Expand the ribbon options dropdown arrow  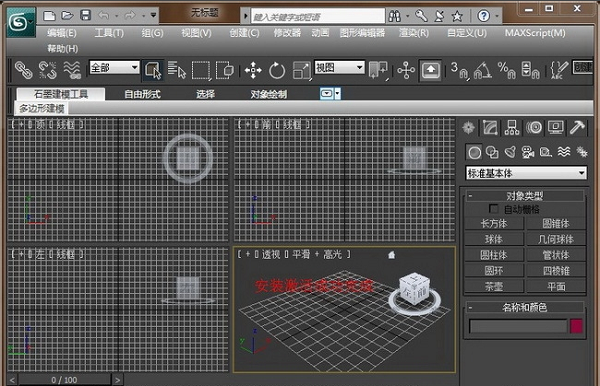338,94
